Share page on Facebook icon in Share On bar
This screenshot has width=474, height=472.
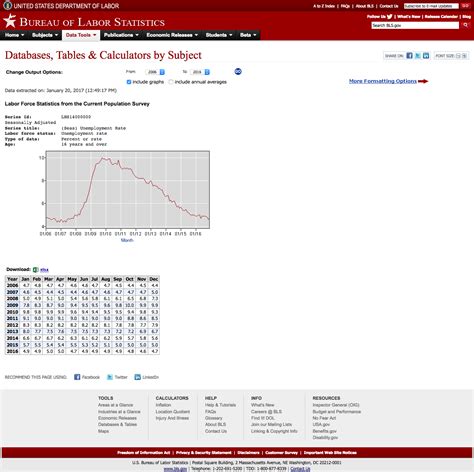[409, 56]
